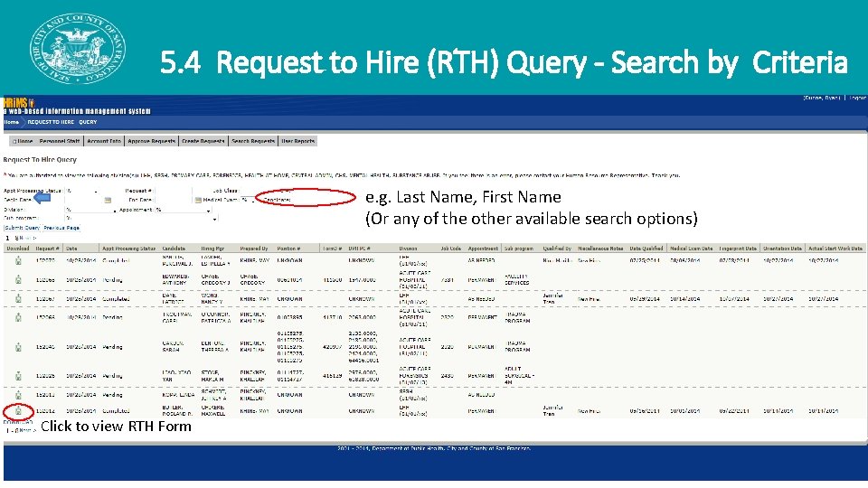Screen dimensions: 868x488
Task: Download RTH form for Troutman row
Action: (x=18, y=317)
